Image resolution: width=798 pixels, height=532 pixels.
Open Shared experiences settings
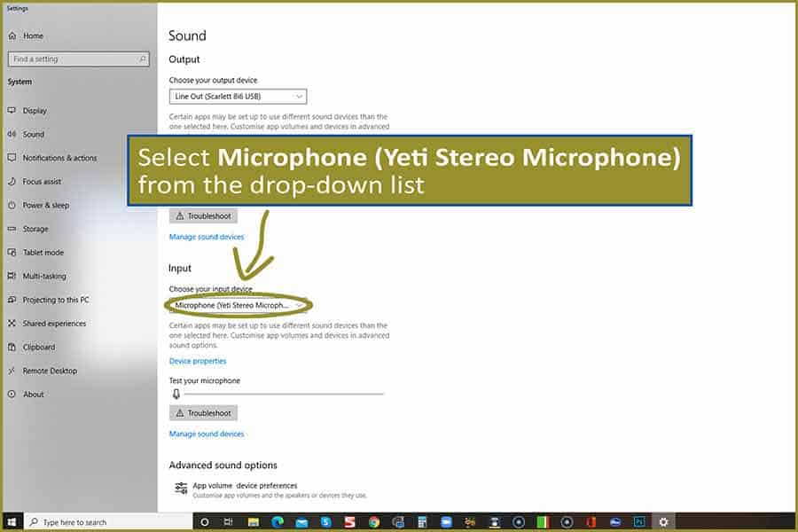tap(56, 323)
